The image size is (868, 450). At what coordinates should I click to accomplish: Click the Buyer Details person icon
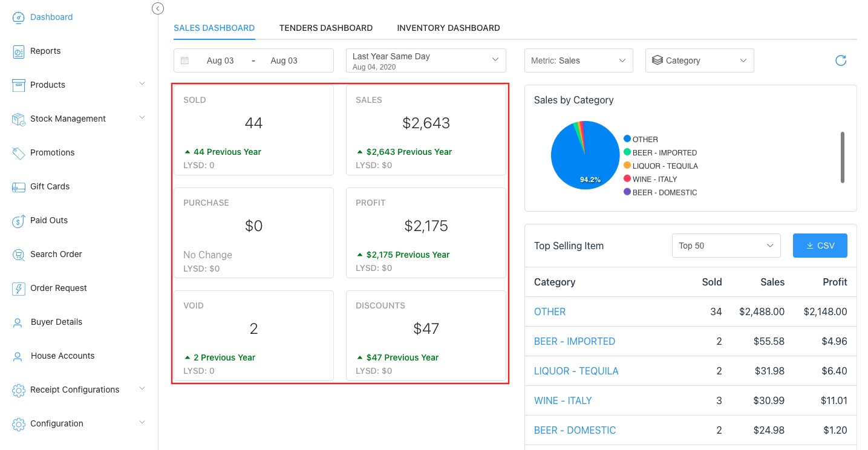click(x=18, y=322)
